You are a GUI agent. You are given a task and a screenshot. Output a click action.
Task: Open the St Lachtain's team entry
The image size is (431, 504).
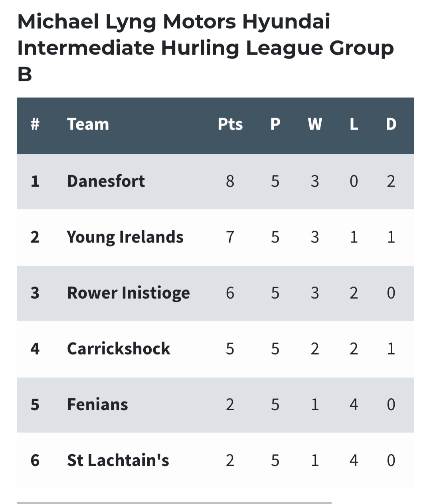point(118,460)
